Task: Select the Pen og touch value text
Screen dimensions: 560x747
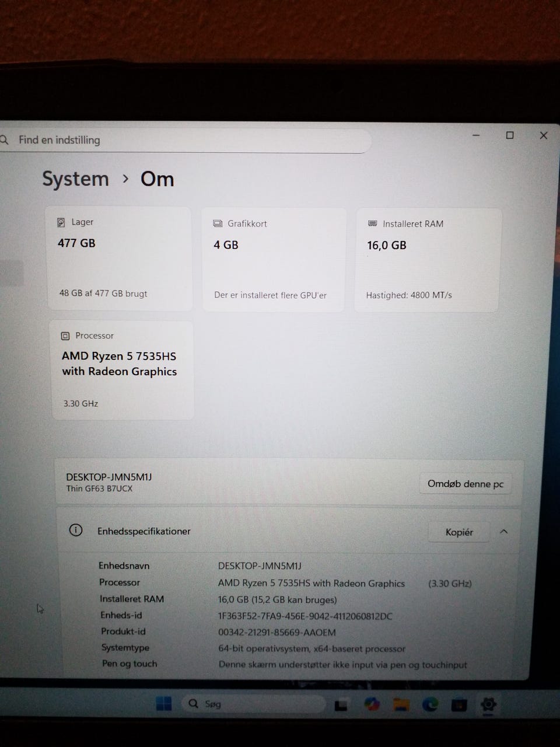Action: [342, 664]
